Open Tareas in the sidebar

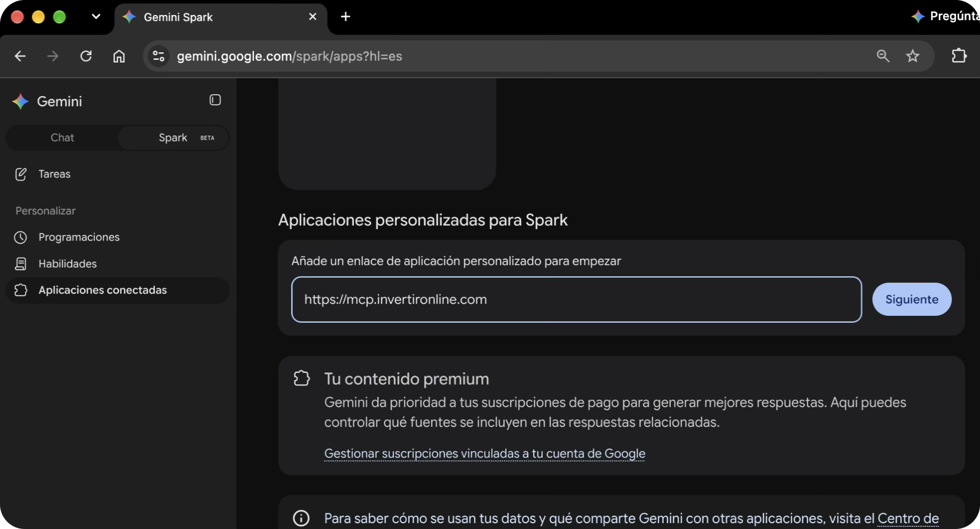click(x=118, y=174)
